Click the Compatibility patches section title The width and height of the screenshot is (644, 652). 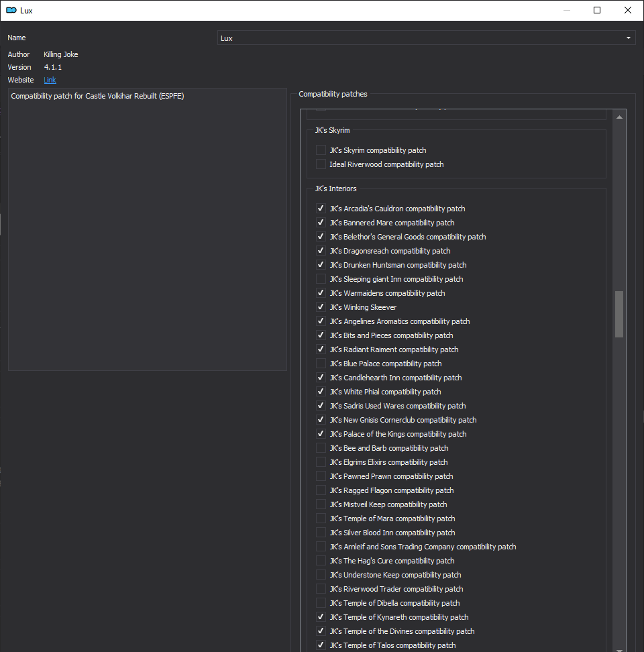(333, 95)
